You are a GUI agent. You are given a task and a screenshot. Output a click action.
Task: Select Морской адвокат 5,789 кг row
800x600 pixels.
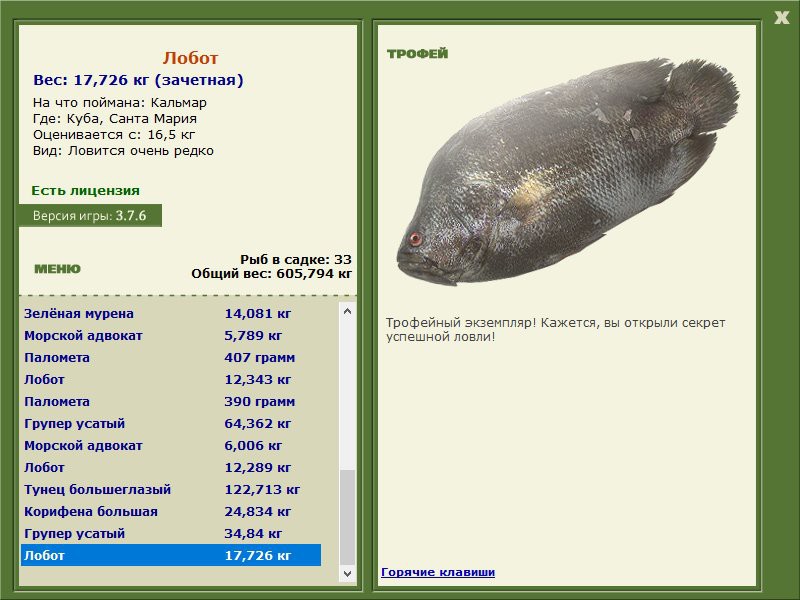[x=171, y=335]
